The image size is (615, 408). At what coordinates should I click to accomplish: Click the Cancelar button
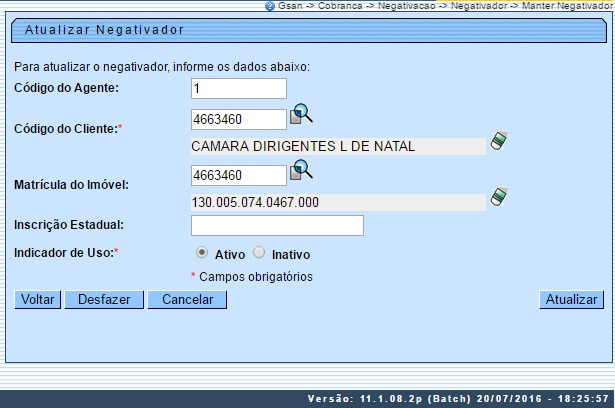click(187, 300)
